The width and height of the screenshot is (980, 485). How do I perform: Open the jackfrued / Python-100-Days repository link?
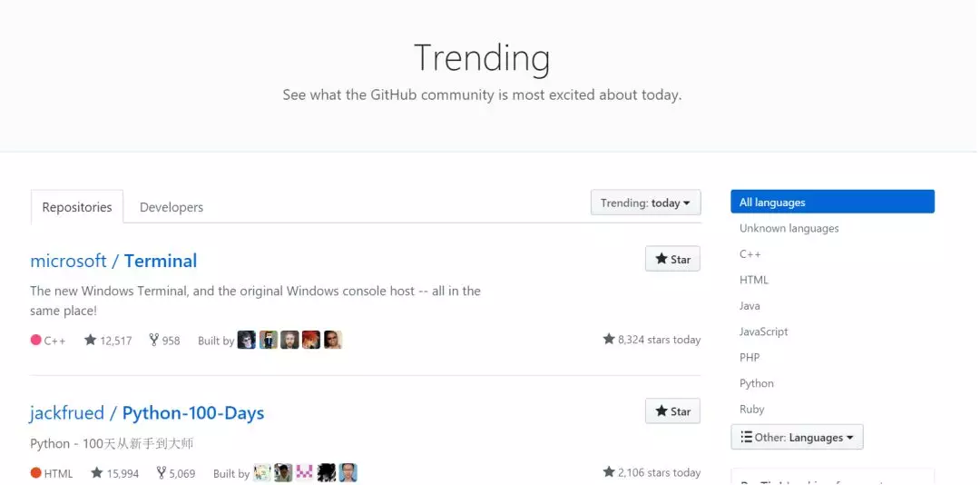click(147, 413)
